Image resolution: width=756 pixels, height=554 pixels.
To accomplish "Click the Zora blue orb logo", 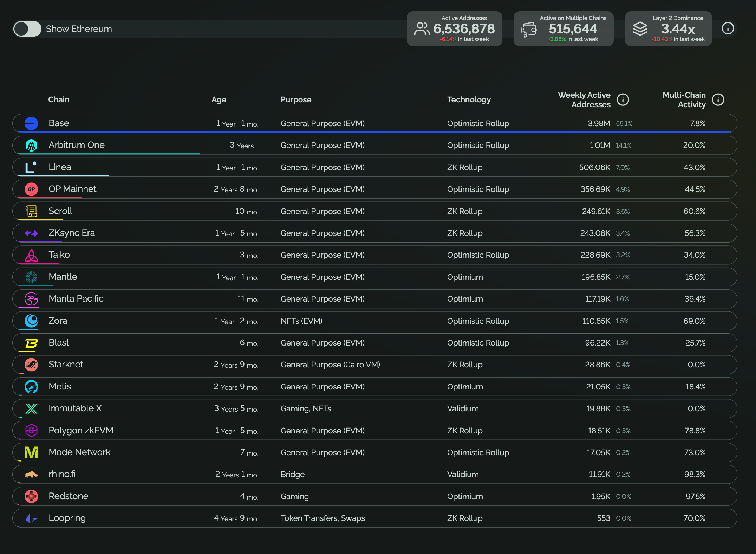I will [31, 321].
